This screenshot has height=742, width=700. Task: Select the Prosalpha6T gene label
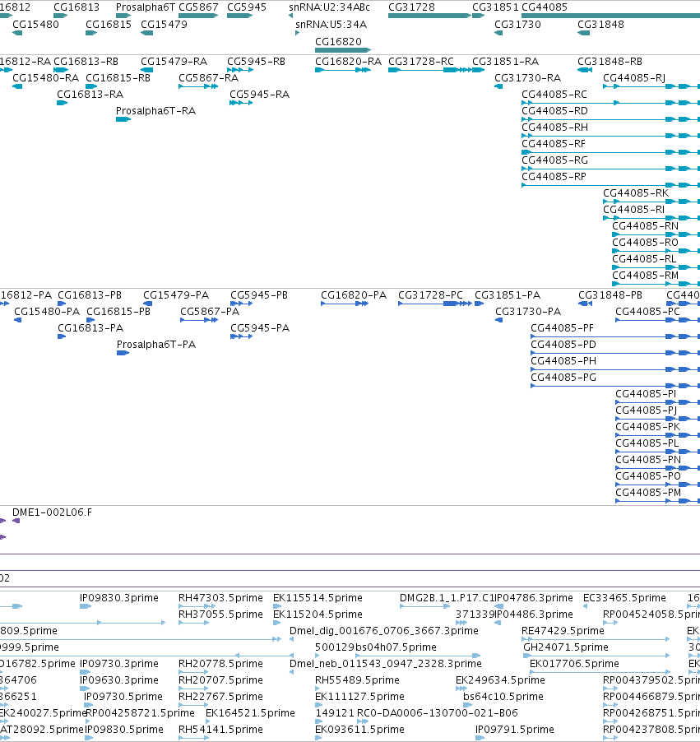[146, 7]
